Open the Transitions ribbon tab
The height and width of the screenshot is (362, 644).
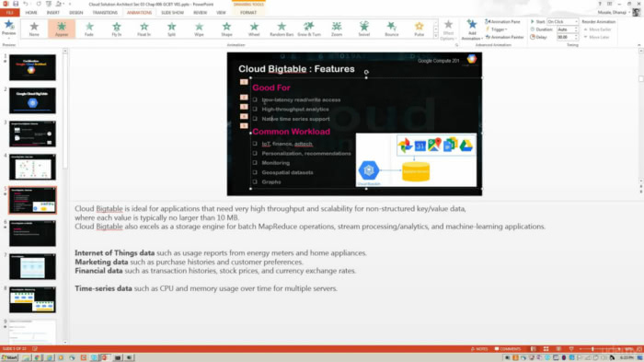click(105, 13)
